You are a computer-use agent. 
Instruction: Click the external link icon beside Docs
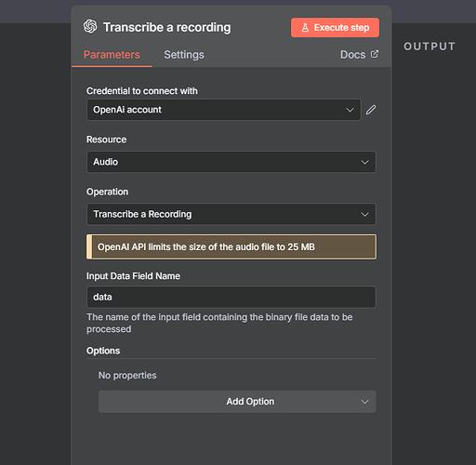click(x=375, y=54)
